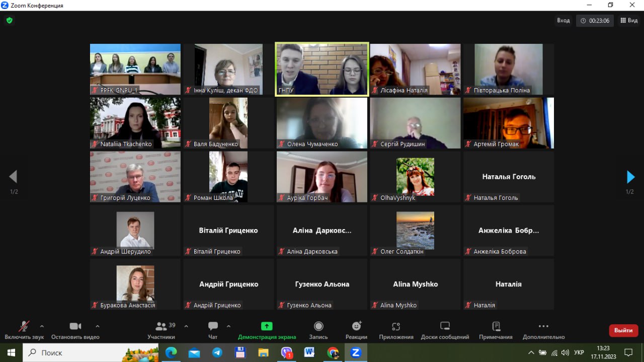Click the Наталья Гоголь name label
The image size is (644, 362).
[496, 198]
